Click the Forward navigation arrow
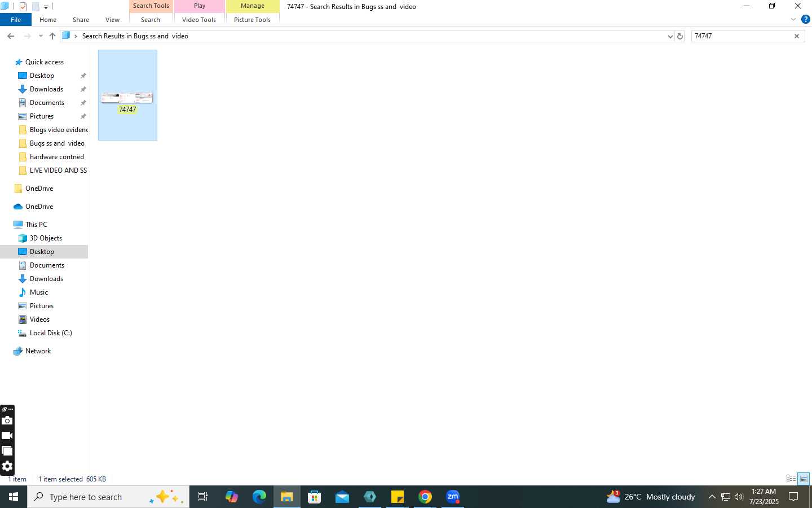This screenshot has height=508, width=812. 27,36
